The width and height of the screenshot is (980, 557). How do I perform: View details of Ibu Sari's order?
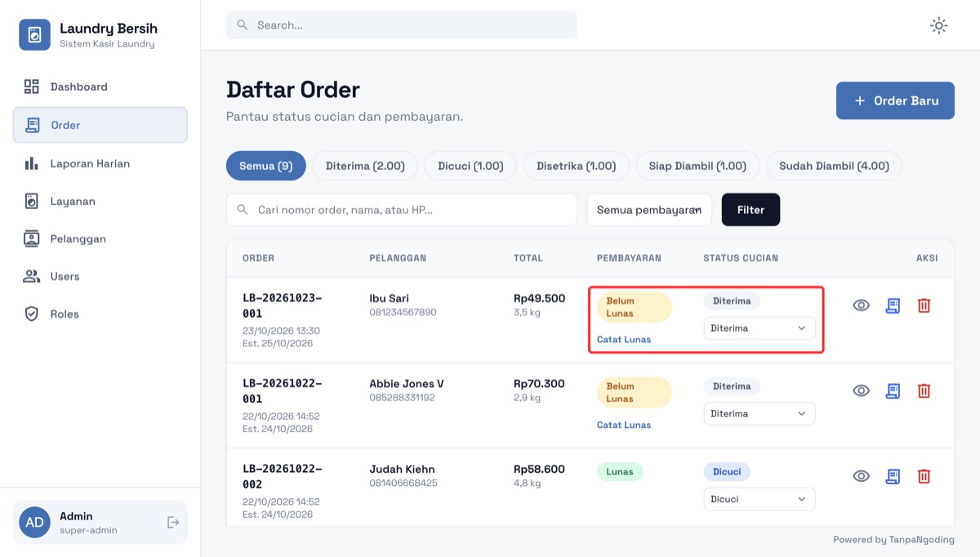pyautogui.click(x=861, y=305)
